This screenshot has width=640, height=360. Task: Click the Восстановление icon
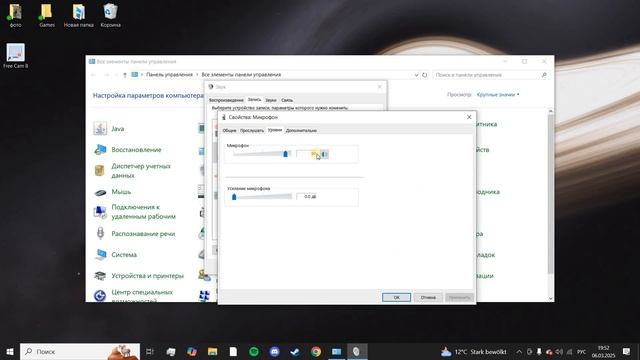pos(100,150)
